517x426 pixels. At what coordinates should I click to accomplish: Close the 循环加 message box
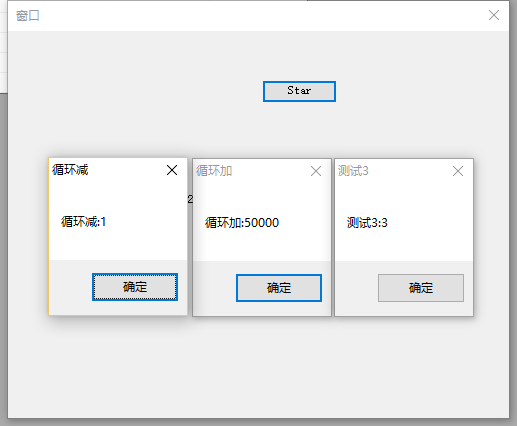coord(316,171)
